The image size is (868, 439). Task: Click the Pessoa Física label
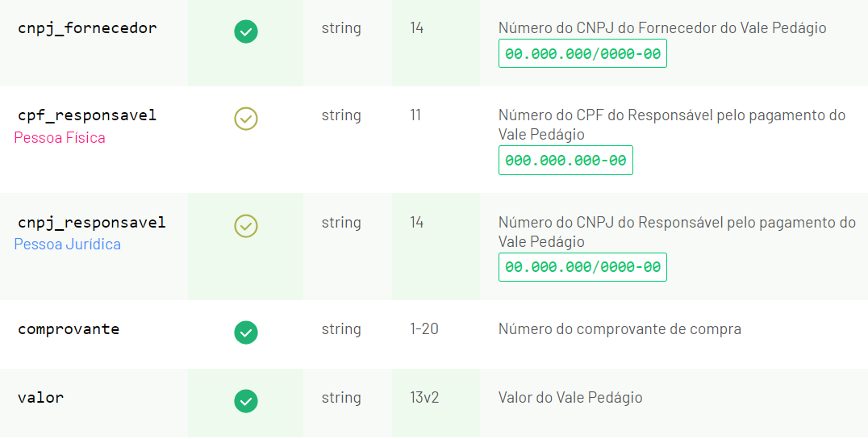[x=60, y=138]
